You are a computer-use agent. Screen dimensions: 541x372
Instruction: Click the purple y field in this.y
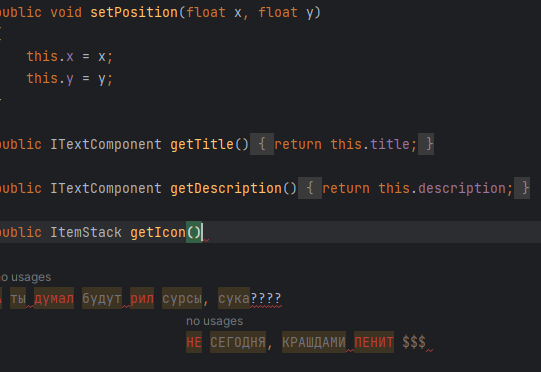70,79
